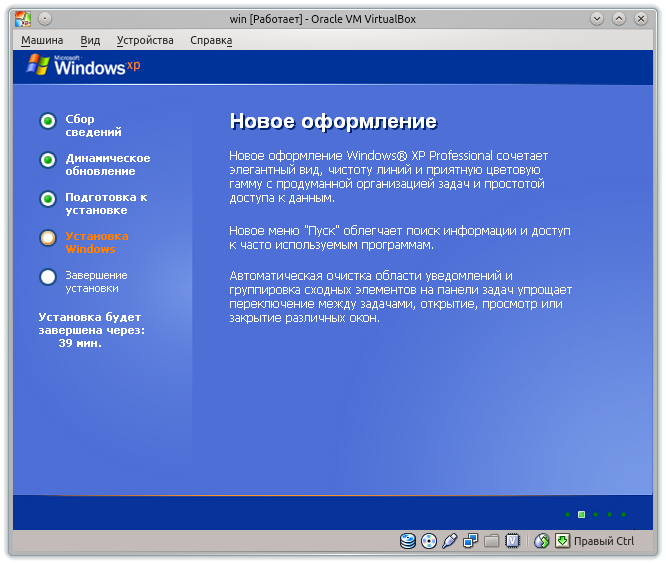The width and height of the screenshot is (666, 564).
Task: Click the Сбор сведений text
Action: pyautogui.click(x=93, y=125)
